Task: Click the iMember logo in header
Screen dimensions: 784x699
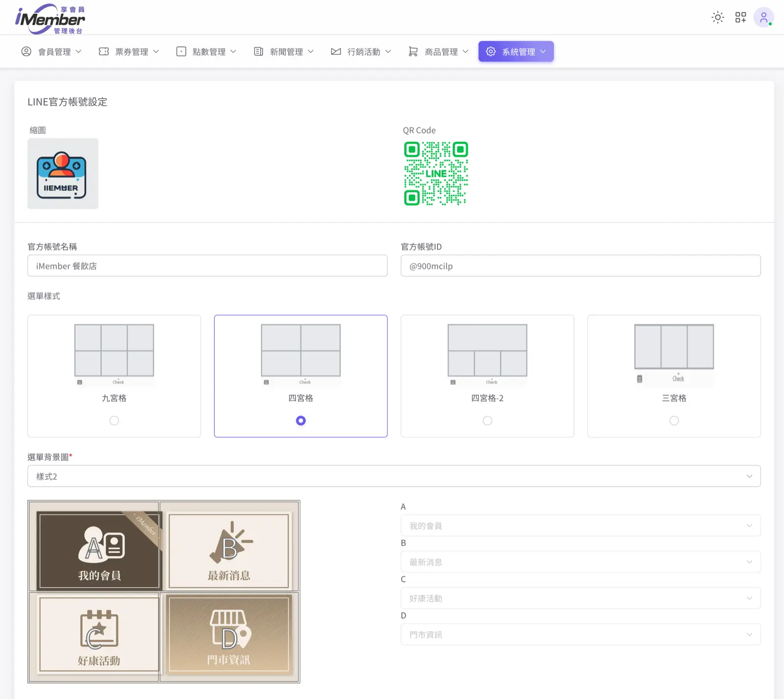Action: [x=50, y=19]
